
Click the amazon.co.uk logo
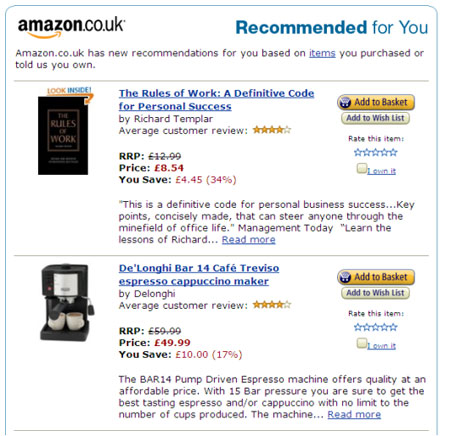click(x=71, y=28)
